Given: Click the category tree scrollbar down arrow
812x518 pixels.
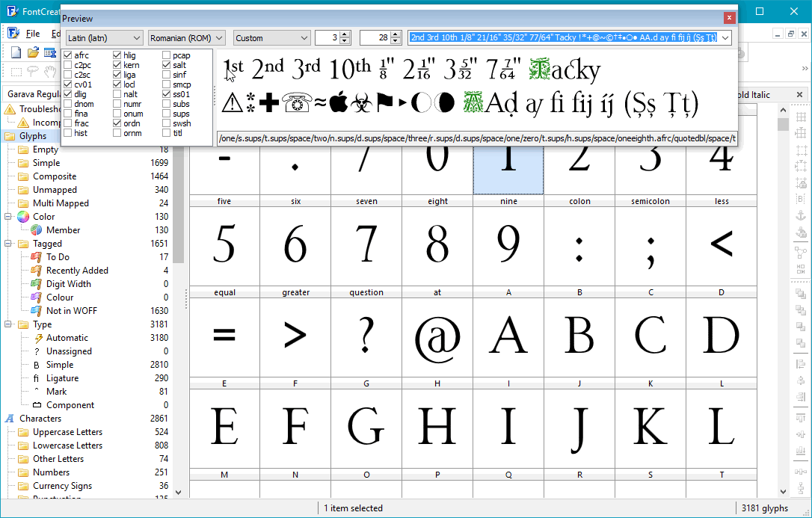Looking at the screenshot, I should tap(179, 492).
